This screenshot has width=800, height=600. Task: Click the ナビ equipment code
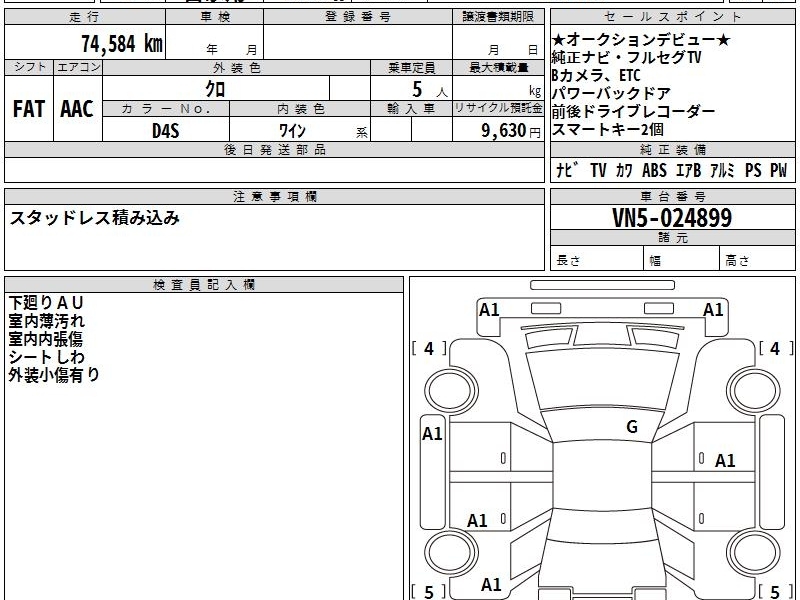pos(567,170)
